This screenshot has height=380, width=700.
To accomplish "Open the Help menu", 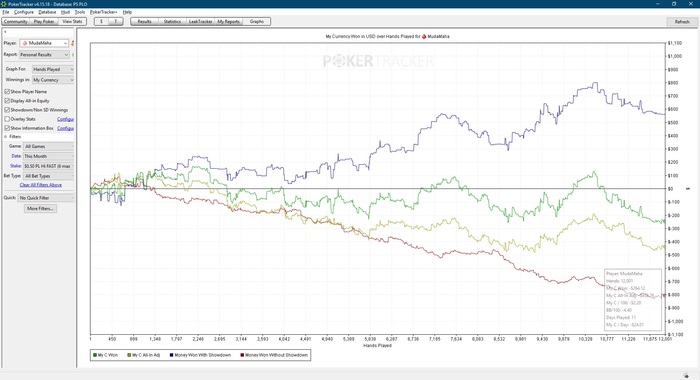I will (x=127, y=12).
